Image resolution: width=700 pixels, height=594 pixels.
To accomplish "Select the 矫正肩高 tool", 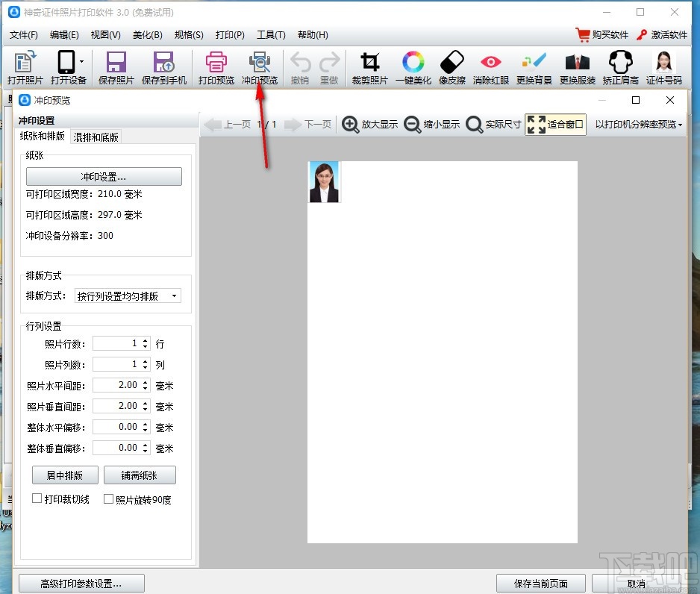I will 621,68.
